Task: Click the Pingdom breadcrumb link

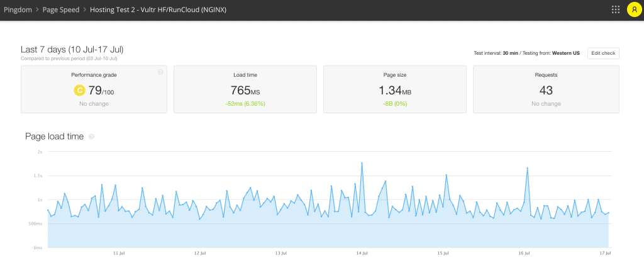Action: [18, 10]
